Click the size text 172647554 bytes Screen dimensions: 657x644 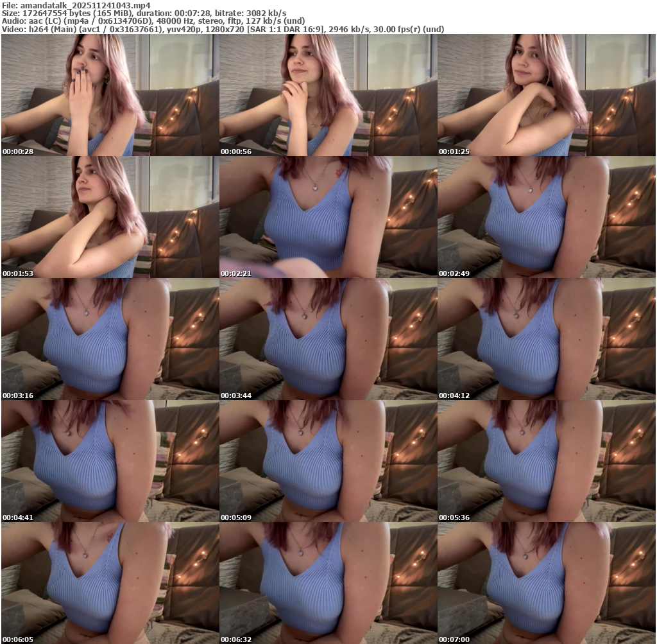(x=56, y=13)
